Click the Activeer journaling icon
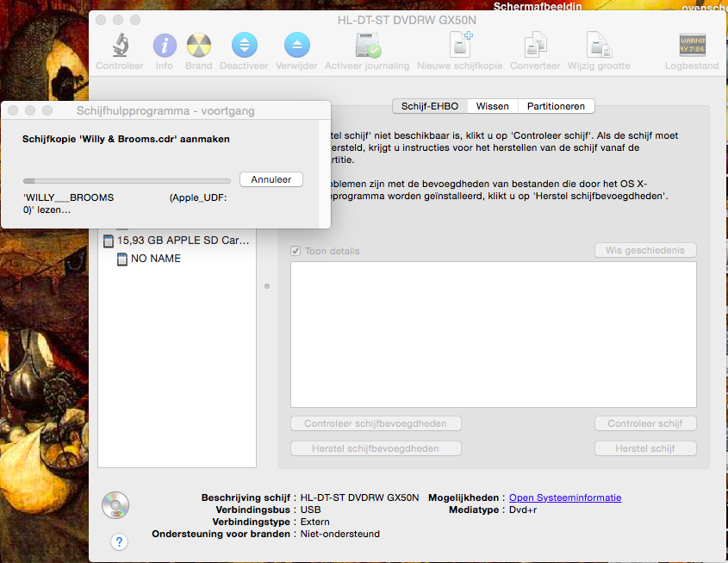Viewport: 728px width, 563px height. (369, 45)
